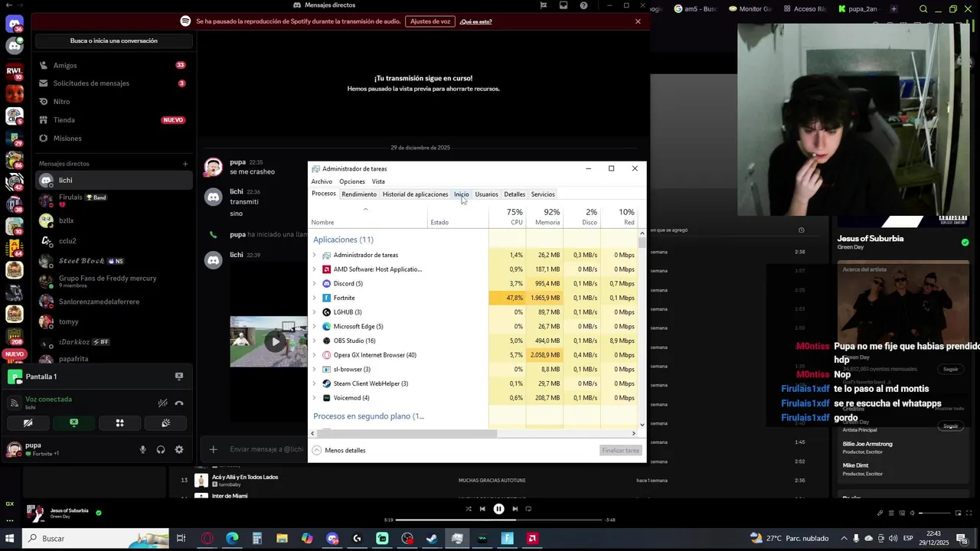
Task: Open Archivo menu in Task Manager
Action: [322, 181]
